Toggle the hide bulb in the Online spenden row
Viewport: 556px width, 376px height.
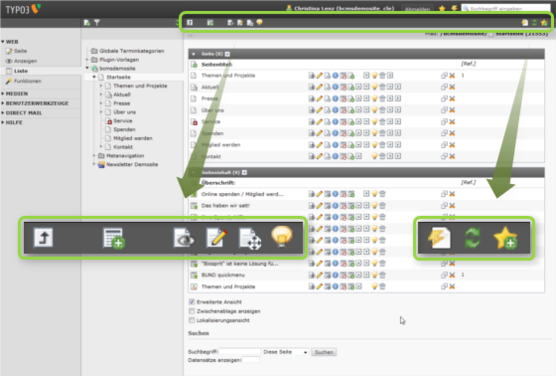tap(374, 194)
